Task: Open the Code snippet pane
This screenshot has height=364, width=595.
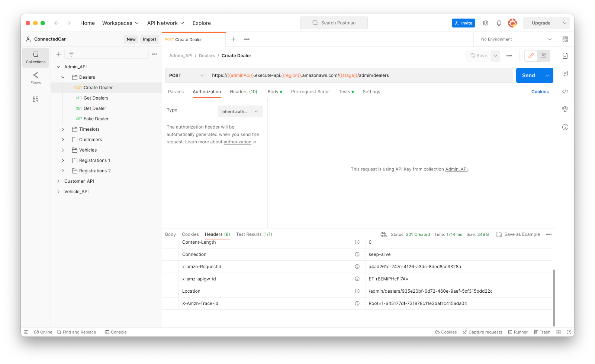Action: pos(565,91)
